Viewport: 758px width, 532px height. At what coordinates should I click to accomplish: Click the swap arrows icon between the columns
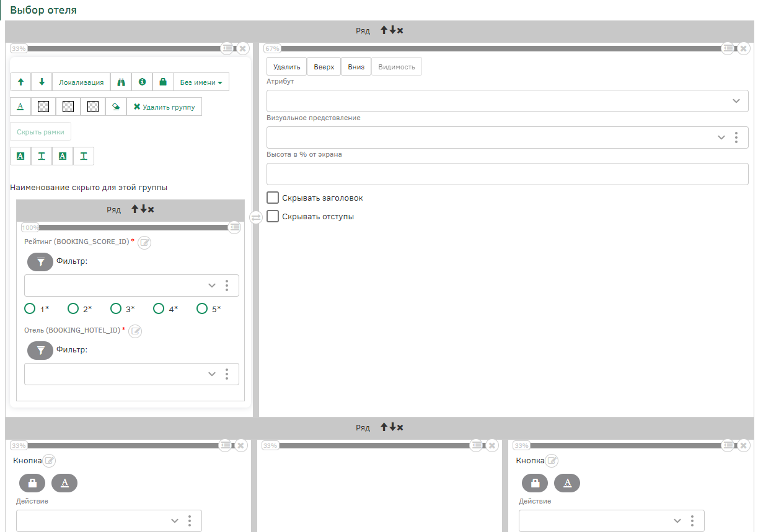256,217
